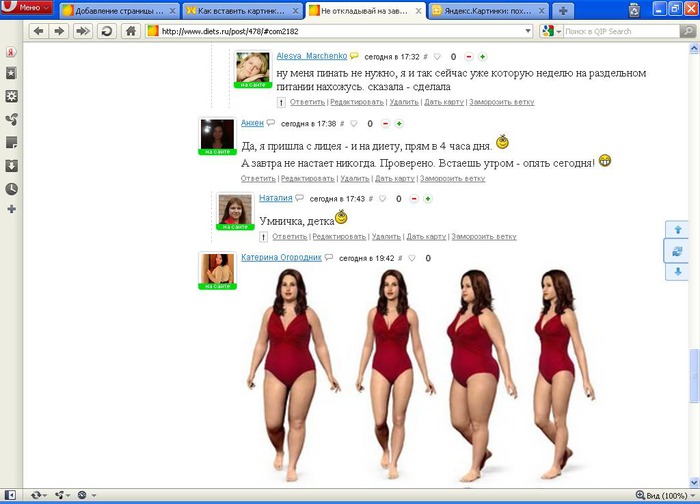
Task: Open a new tab with plus button
Action: (564, 10)
